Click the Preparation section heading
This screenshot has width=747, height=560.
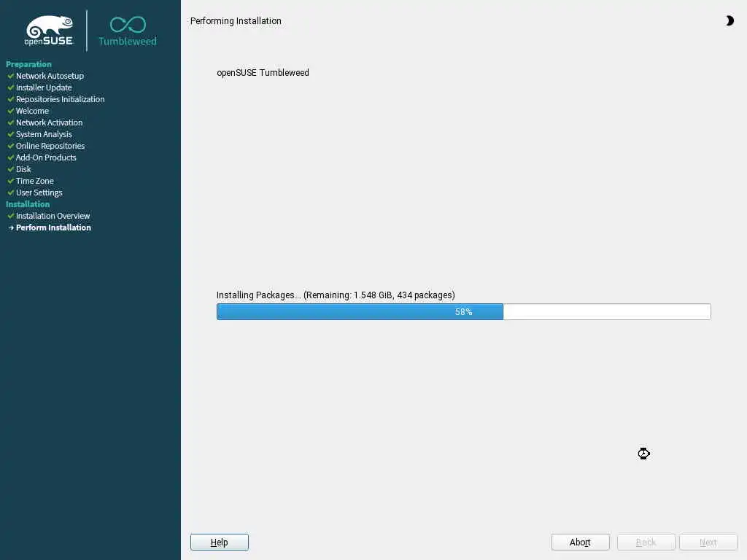[28, 64]
